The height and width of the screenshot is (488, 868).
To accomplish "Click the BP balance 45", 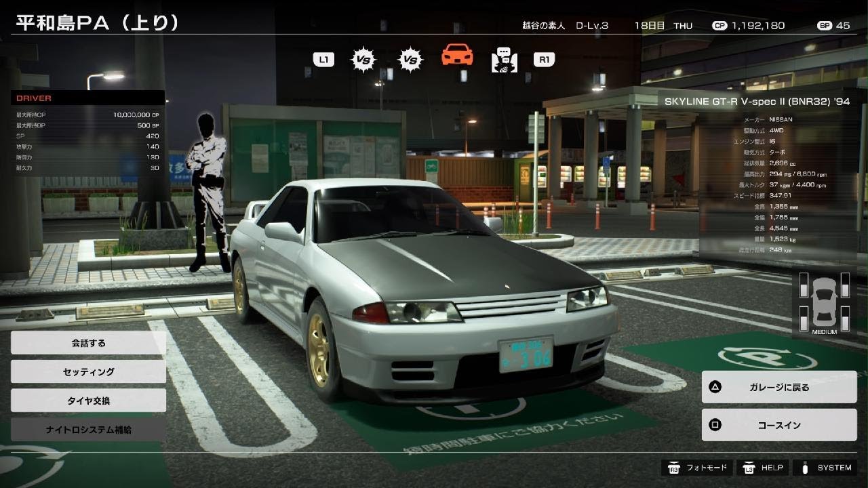I will pos(843,26).
